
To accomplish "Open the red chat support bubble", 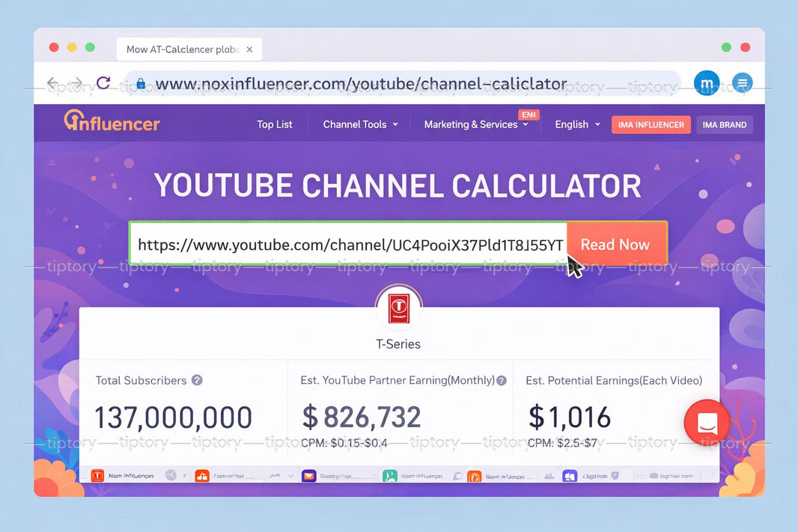I will click(x=706, y=423).
